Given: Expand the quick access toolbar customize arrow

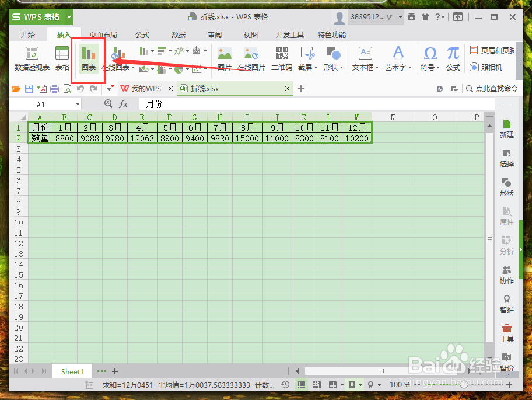Looking at the screenshot, I should pos(110,89).
